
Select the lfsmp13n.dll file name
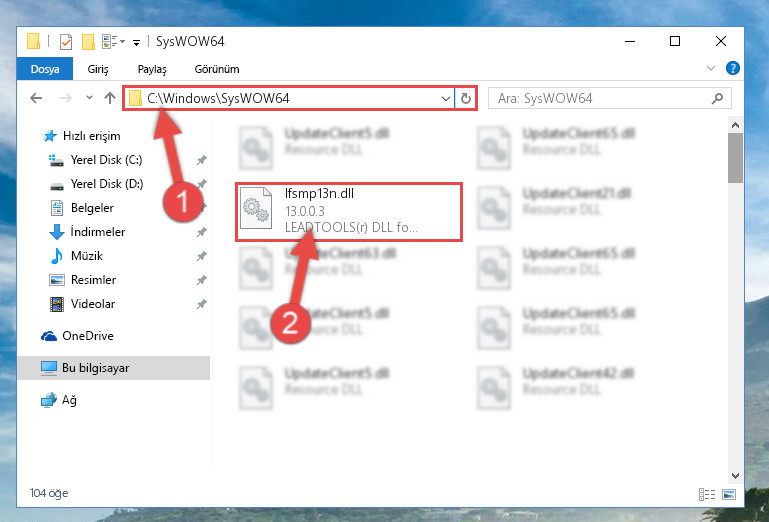coord(319,193)
